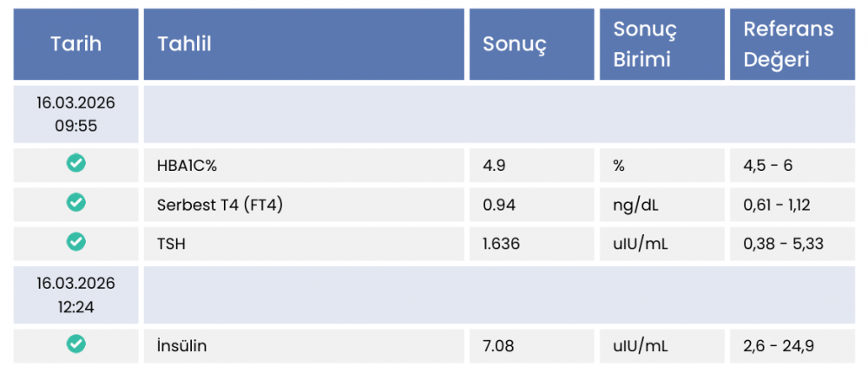Viewport: 868px width, 373px height.
Task: Select the Sonuç Birimi column header
Action: pyautogui.click(x=645, y=44)
